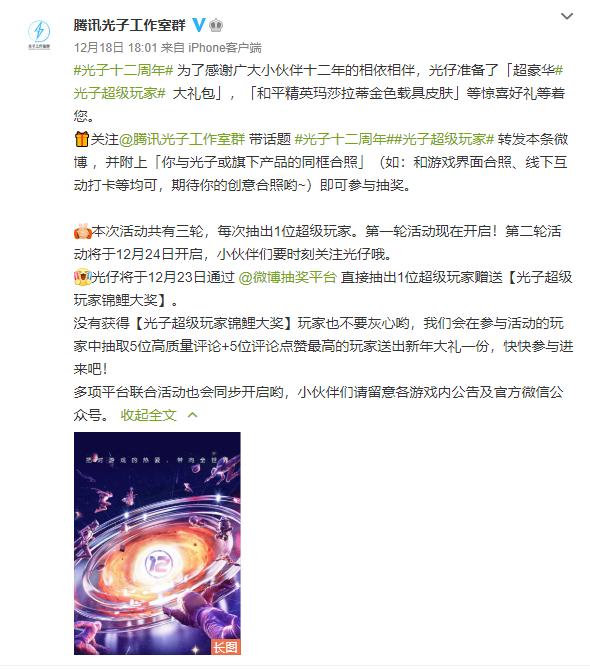This screenshot has width=590, height=669.
Task: Click the up arrow beside 收起全文
Action: [192, 415]
